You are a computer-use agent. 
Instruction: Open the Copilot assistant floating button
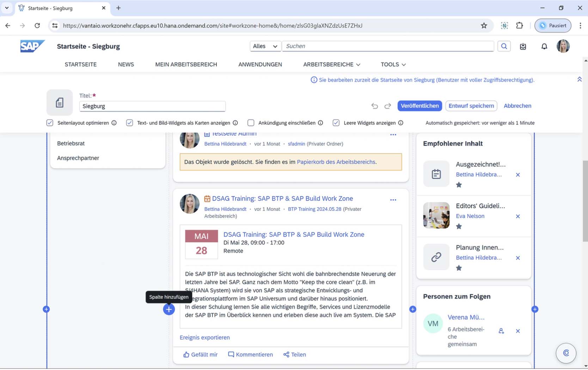click(566, 353)
